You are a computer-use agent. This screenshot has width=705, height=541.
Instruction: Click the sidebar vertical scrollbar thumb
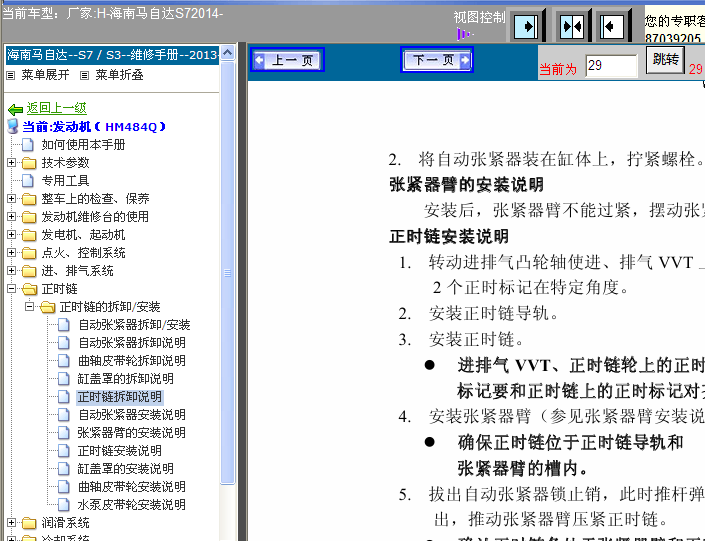[x=228, y=273]
